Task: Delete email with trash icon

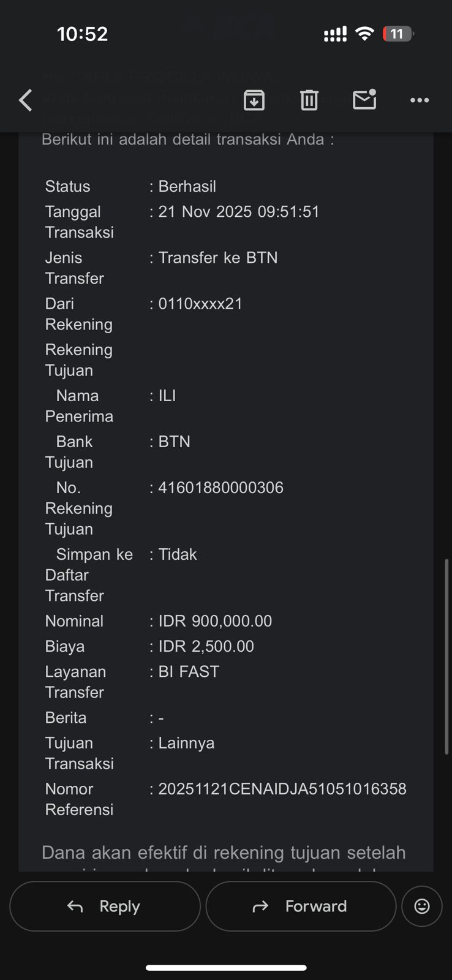Action: 309,100
